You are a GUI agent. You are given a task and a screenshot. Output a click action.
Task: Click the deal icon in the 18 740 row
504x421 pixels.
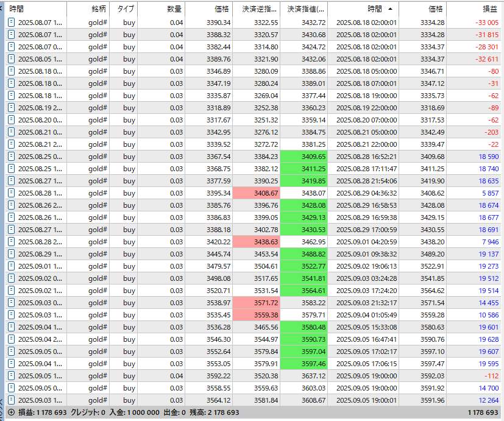(x=11, y=169)
